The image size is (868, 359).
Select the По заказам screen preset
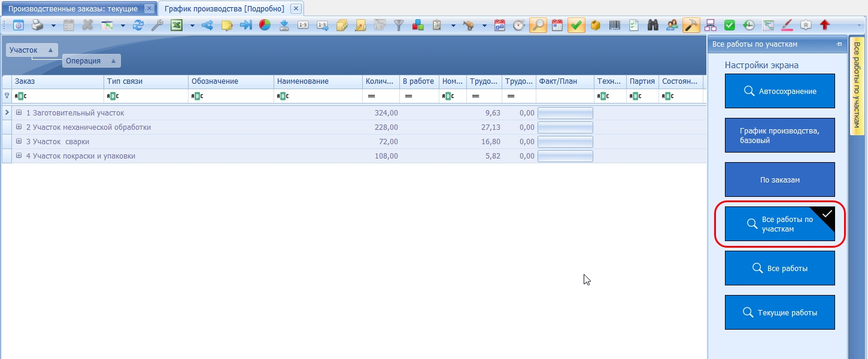[780, 180]
